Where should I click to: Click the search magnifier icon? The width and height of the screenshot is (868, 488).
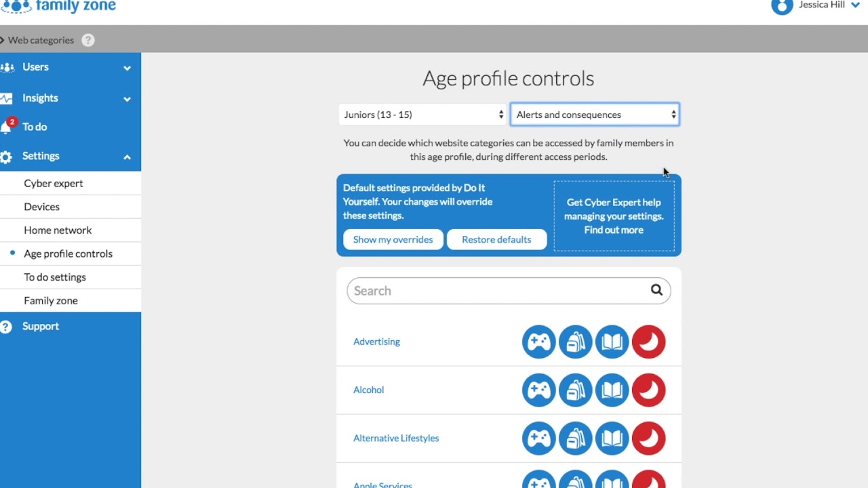coord(656,290)
